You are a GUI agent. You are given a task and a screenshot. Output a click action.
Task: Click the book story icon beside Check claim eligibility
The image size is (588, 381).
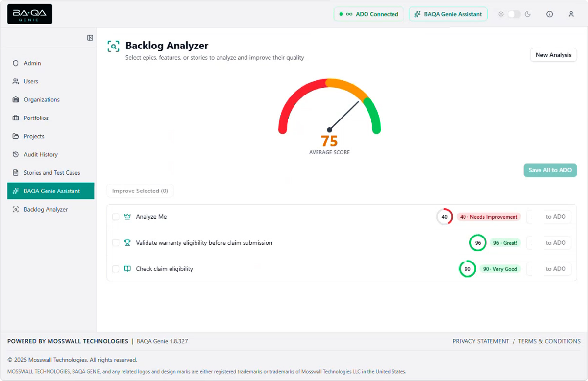(127, 269)
